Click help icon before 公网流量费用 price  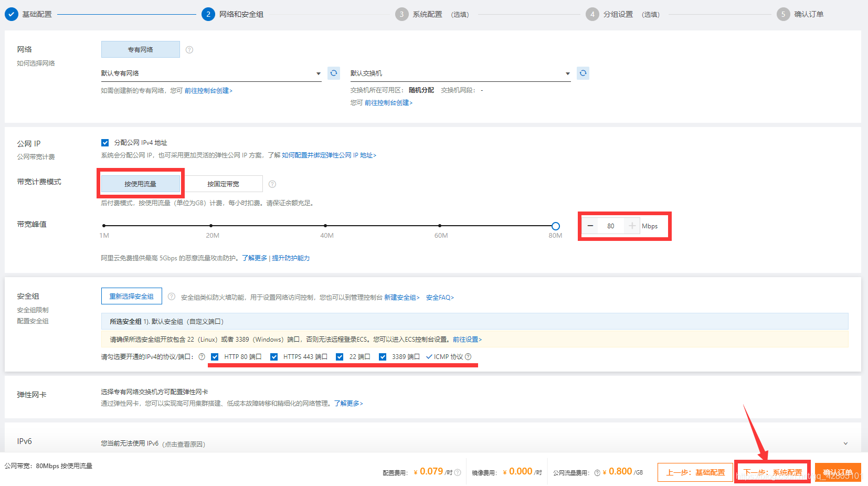coord(597,473)
